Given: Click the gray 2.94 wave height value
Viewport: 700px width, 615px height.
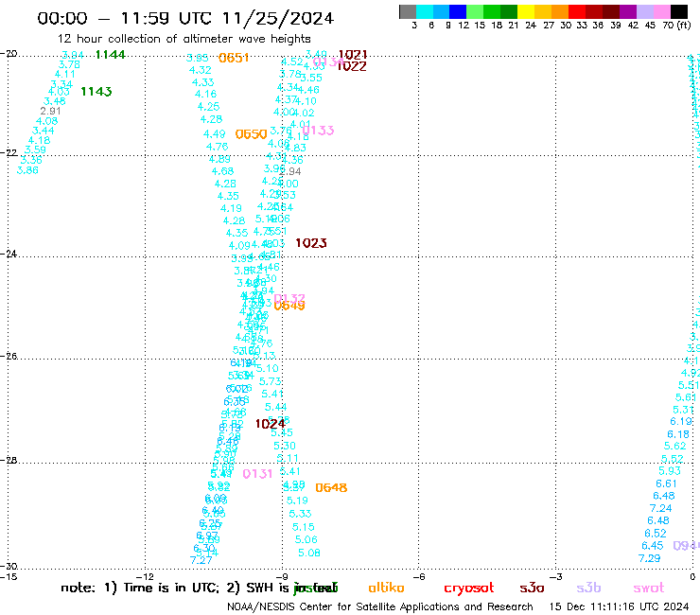Looking at the screenshot, I should tap(290, 171).
